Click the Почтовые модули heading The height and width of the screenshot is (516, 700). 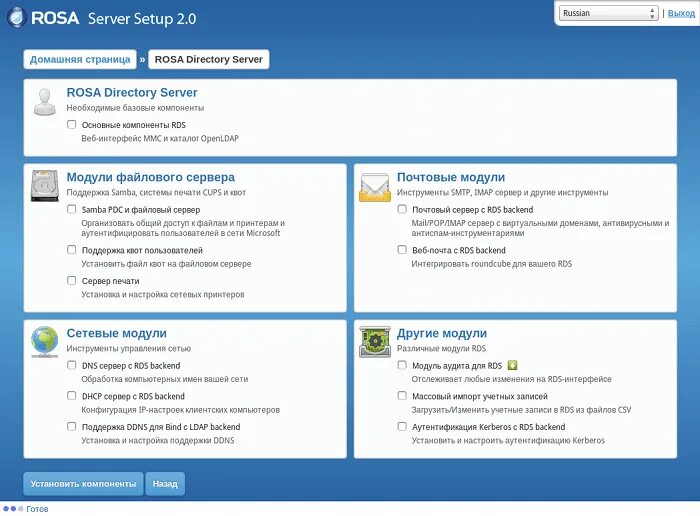pos(451,177)
